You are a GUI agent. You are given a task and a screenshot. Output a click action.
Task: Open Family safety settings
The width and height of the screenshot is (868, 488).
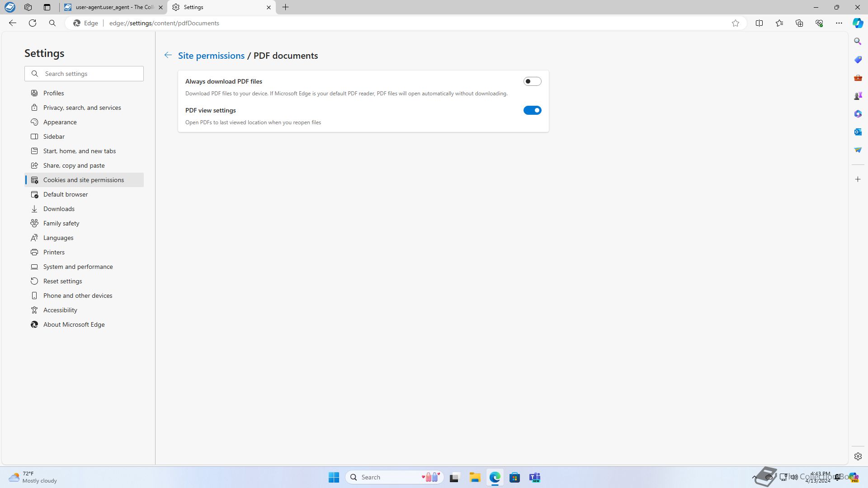(84, 223)
